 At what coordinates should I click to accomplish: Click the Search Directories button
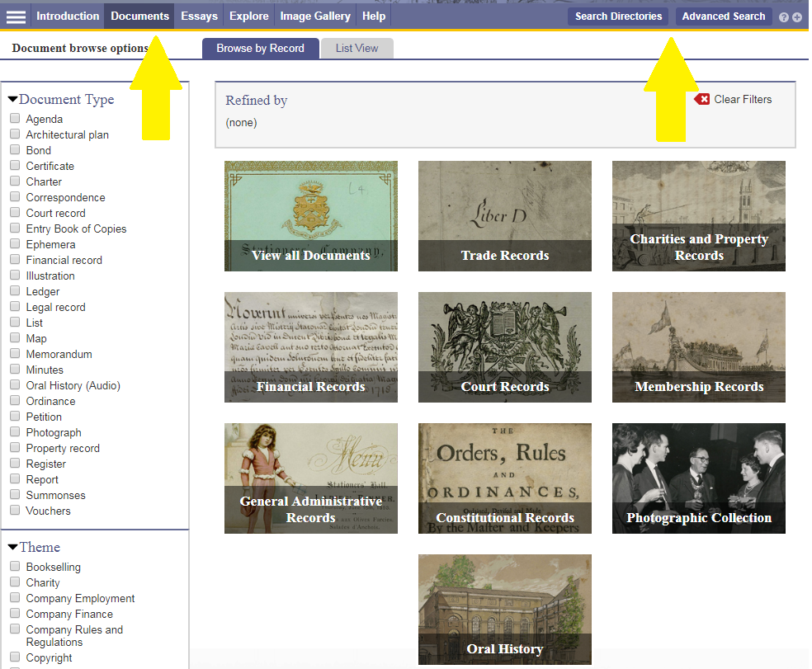tap(618, 16)
